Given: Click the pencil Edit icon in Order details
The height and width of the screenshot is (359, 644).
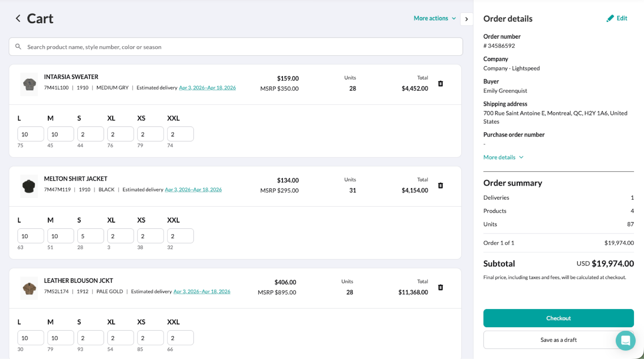Looking at the screenshot, I should (x=610, y=19).
